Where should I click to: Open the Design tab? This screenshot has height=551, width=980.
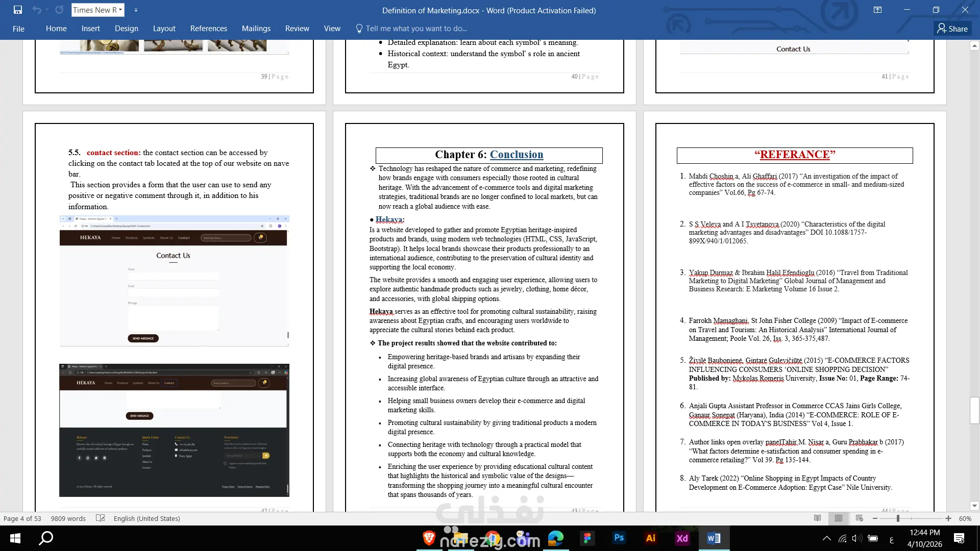[x=127, y=29]
